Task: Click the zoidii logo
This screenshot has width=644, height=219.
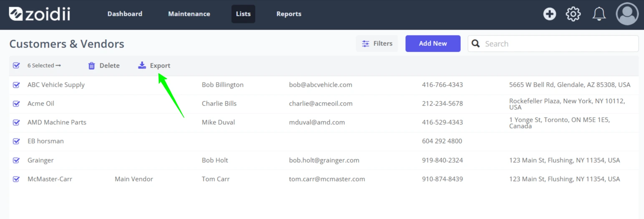Action: [40, 14]
